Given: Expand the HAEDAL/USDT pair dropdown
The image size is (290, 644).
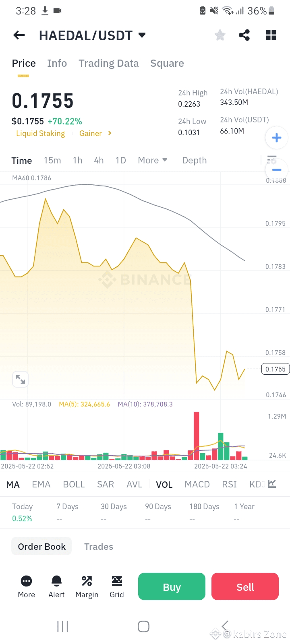Looking at the screenshot, I should (142, 35).
